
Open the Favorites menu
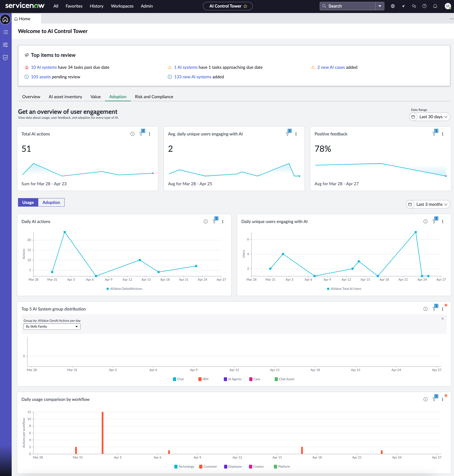point(74,6)
